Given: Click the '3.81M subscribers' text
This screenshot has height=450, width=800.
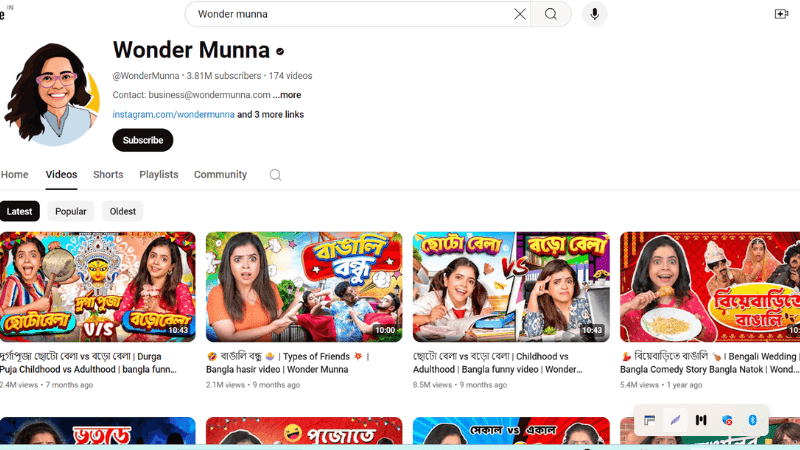Looking at the screenshot, I should click(223, 76).
